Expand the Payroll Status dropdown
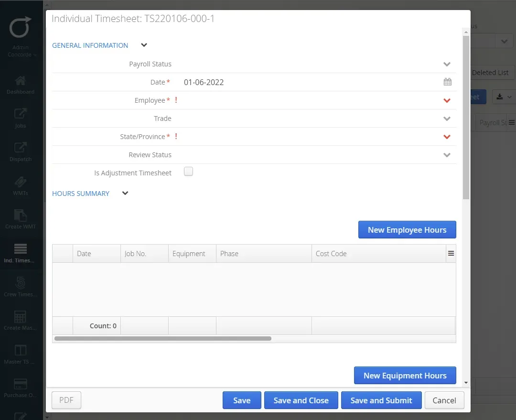The image size is (516, 420). click(447, 64)
